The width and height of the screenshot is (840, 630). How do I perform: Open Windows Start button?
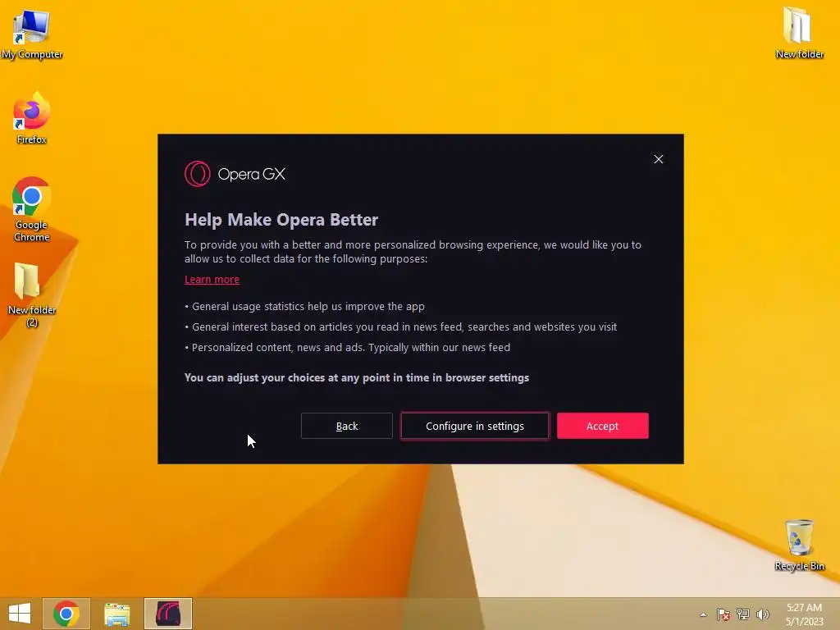coord(20,614)
